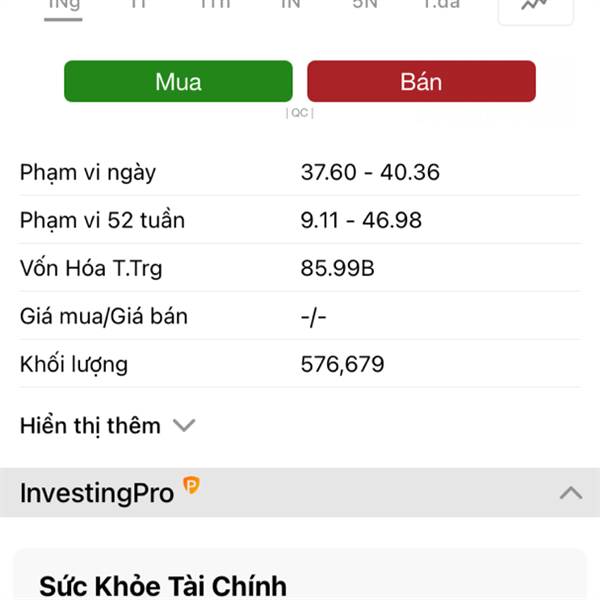600x600 pixels.
Task: Tap the Phạm vi ngày row
Action: [300, 172]
